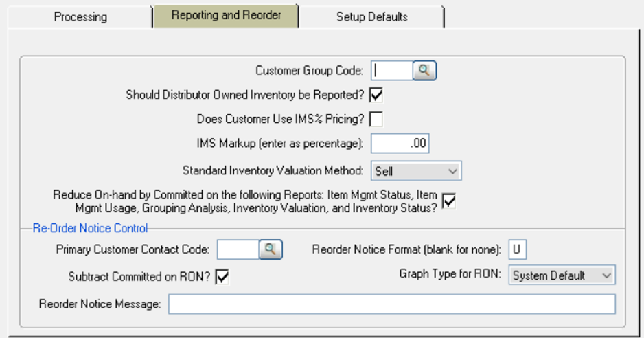The width and height of the screenshot is (644, 338).
Task: Click the Re-Order Notice Control heading
Action: 90,228
